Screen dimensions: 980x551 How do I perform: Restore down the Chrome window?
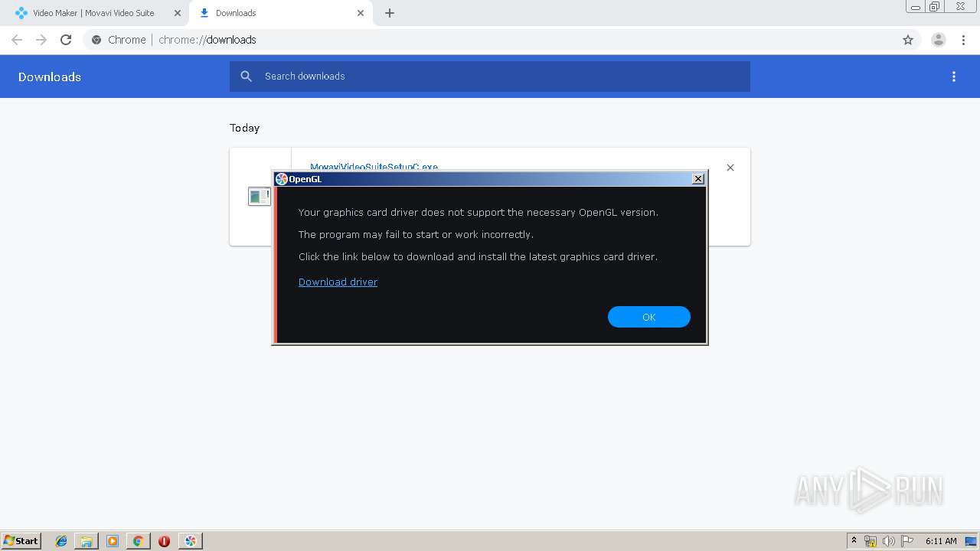click(935, 6)
